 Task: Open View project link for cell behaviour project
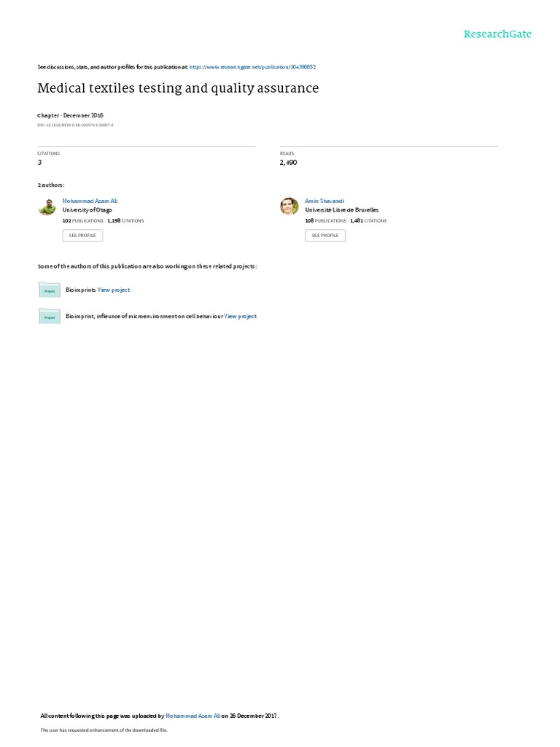click(x=241, y=317)
